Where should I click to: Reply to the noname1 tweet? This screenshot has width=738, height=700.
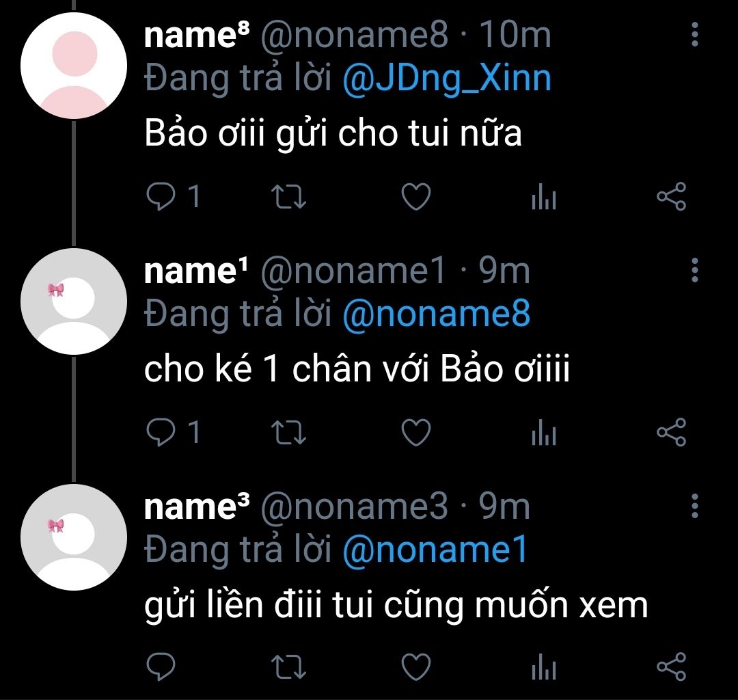coord(161,433)
